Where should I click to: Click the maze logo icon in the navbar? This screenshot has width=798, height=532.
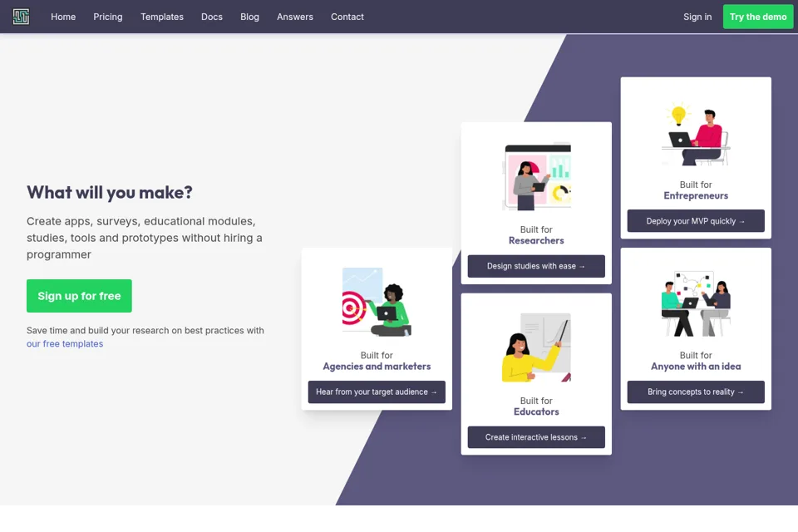pyautogui.click(x=21, y=17)
